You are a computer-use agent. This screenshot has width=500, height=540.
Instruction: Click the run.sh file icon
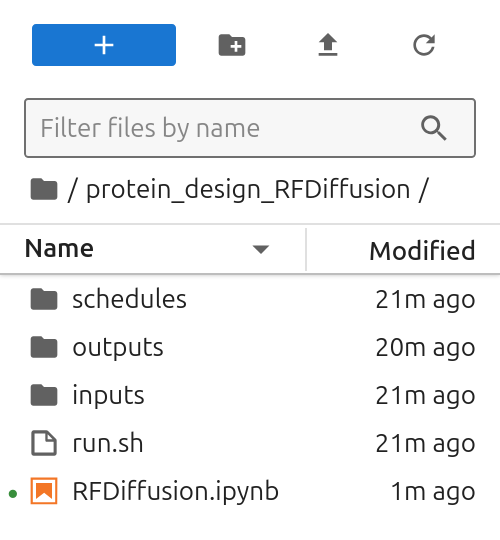tap(44, 443)
